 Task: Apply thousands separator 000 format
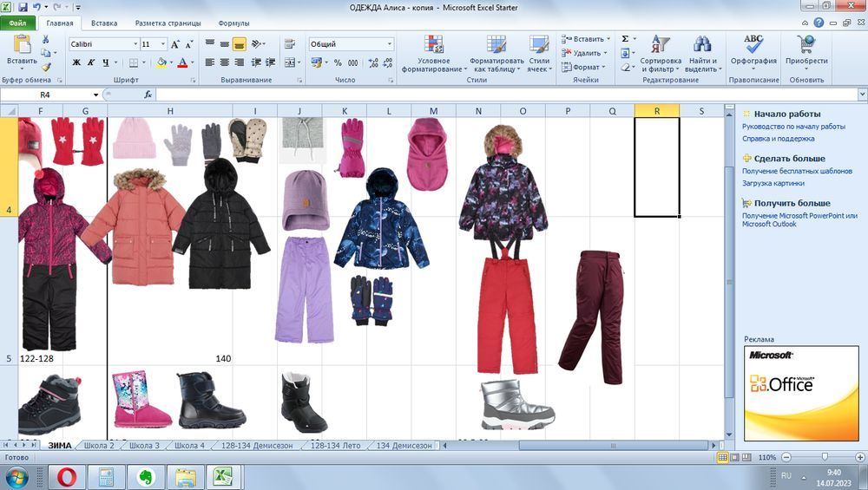352,63
